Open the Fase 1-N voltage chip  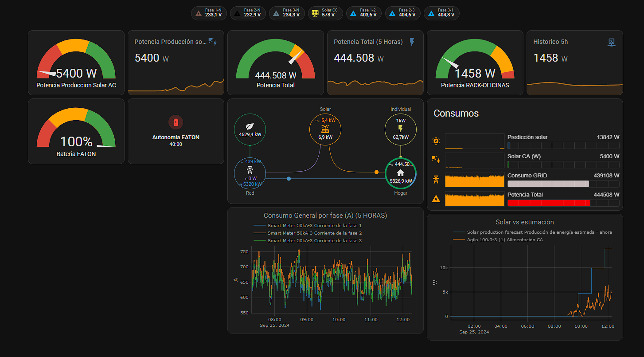pyautogui.click(x=209, y=13)
